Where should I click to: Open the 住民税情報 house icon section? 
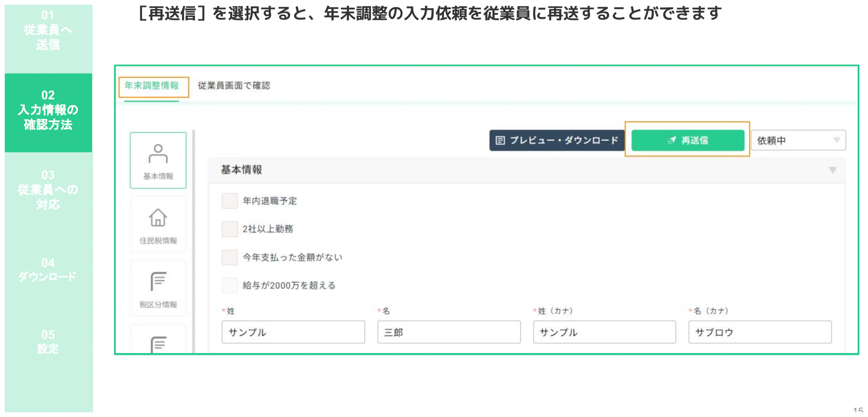coord(158,224)
